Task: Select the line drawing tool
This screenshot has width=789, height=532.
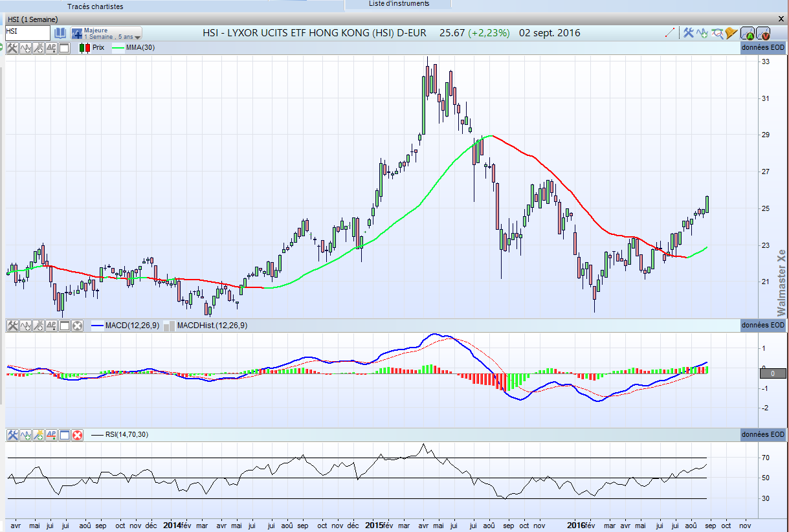Action: click(x=670, y=32)
